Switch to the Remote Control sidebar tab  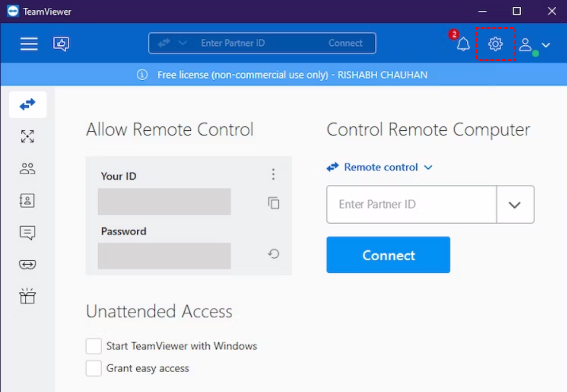28,104
